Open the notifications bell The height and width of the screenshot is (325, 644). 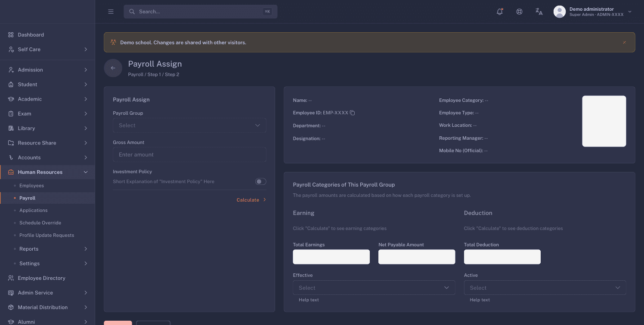point(500,12)
